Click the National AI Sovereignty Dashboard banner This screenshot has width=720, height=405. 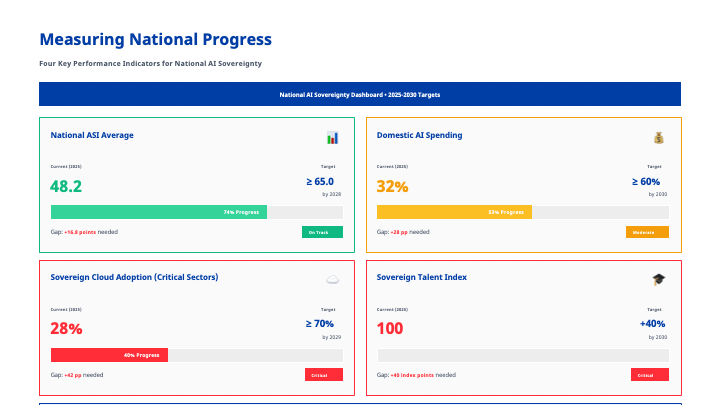[x=359, y=95]
